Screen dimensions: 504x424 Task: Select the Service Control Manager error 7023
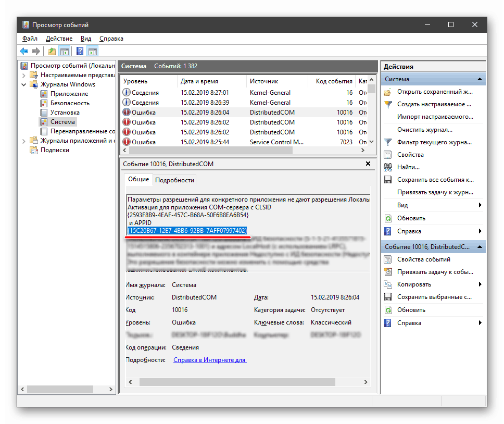[x=244, y=142]
